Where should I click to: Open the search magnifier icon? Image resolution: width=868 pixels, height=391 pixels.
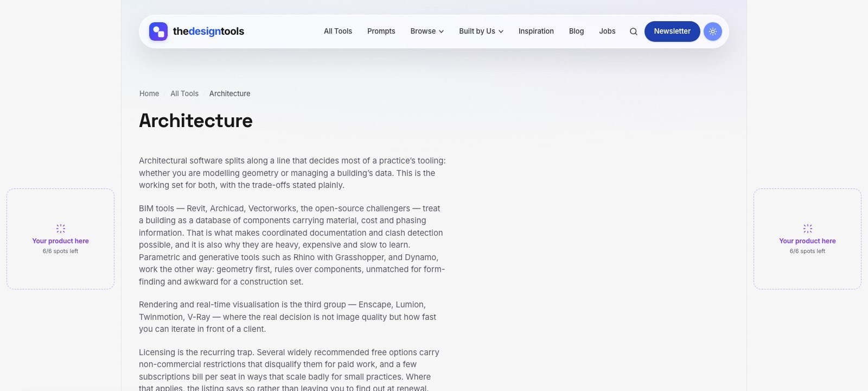633,31
